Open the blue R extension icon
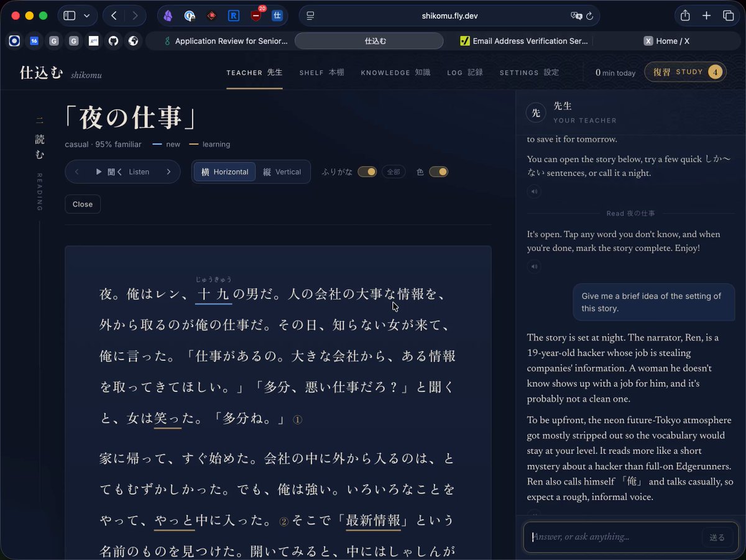This screenshot has width=746, height=560. pos(234,16)
